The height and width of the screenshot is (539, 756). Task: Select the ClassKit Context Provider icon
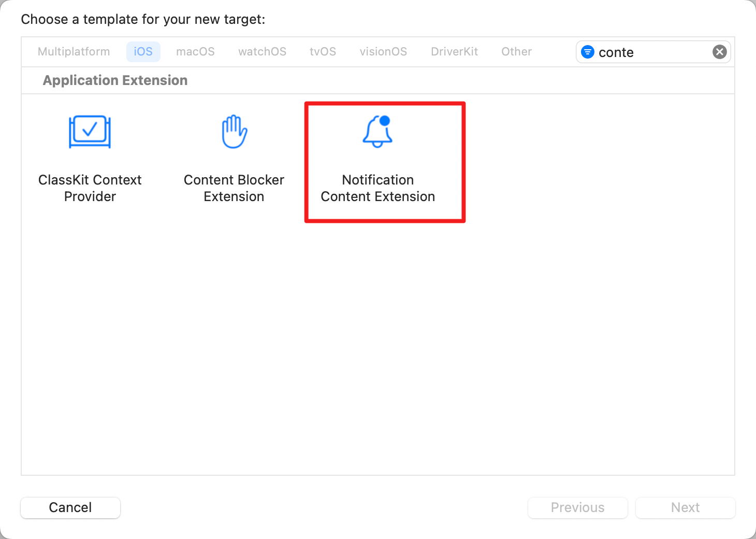[x=90, y=132]
